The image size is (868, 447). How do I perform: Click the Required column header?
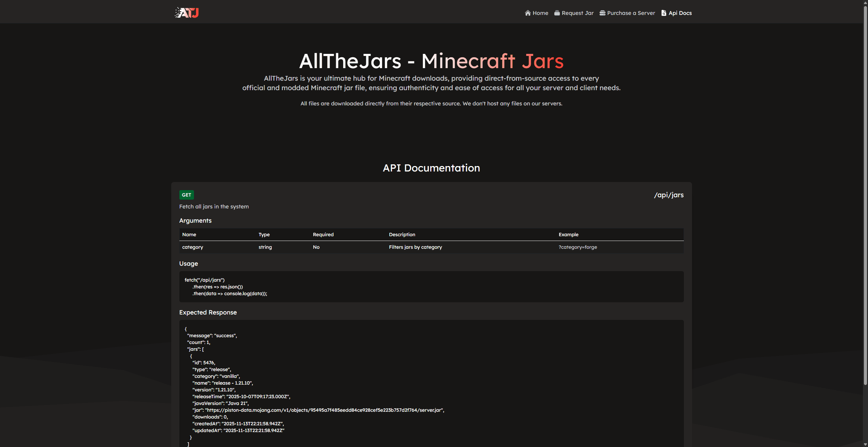[323, 235]
